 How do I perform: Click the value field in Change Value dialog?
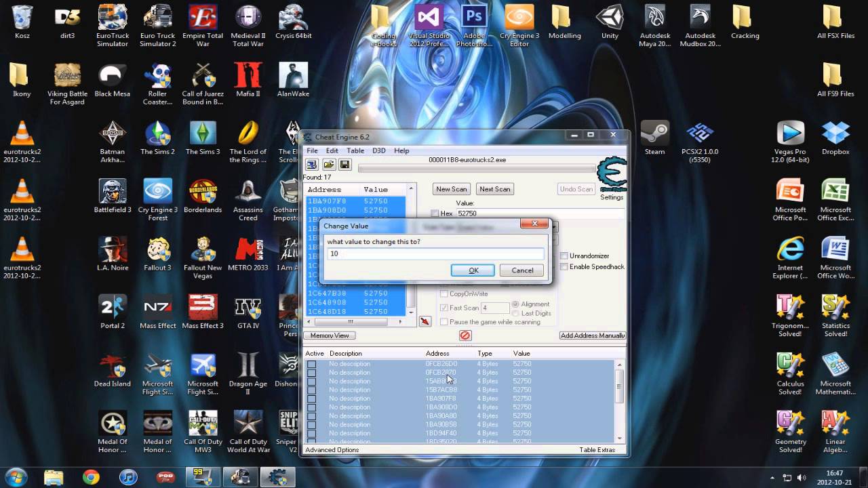coord(435,253)
